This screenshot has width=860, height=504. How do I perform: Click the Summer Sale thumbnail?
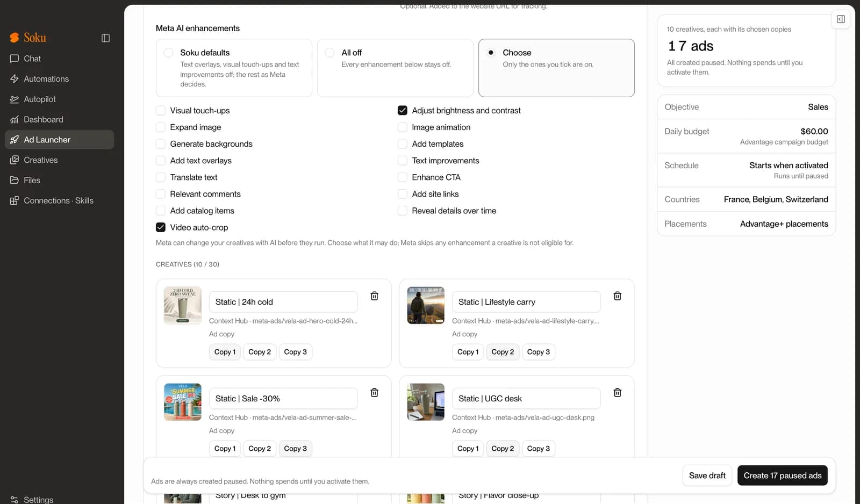[x=183, y=402]
